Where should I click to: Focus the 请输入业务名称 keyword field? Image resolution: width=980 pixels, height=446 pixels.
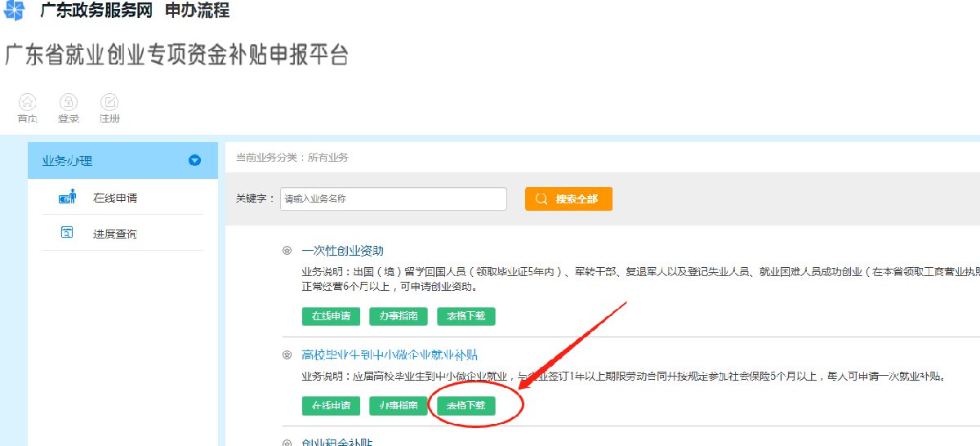[x=394, y=199]
